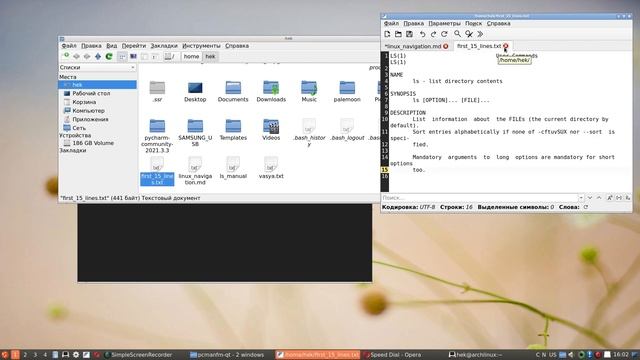Open file icon in text editor toolbar
640x360 pixels.
pyautogui.click(x=398, y=34)
